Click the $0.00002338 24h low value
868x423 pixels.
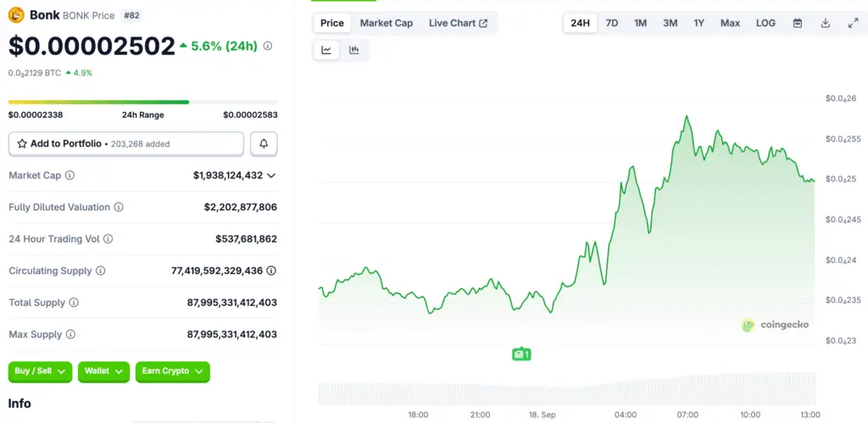click(36, 115)
